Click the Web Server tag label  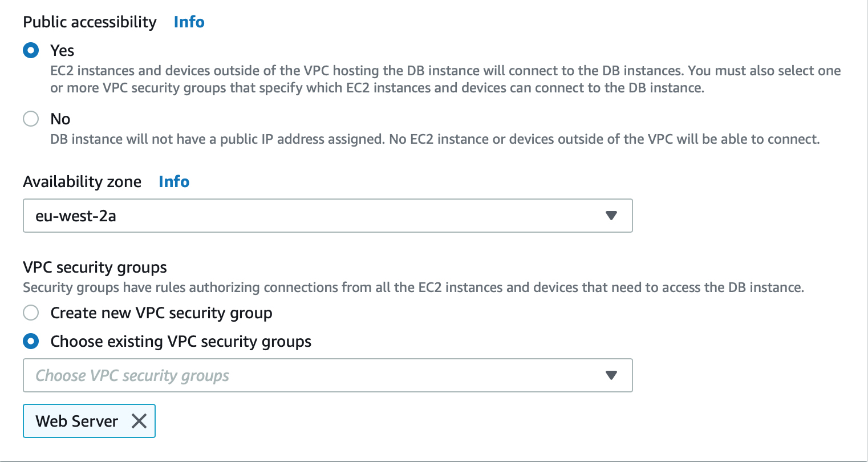point(76,421)
